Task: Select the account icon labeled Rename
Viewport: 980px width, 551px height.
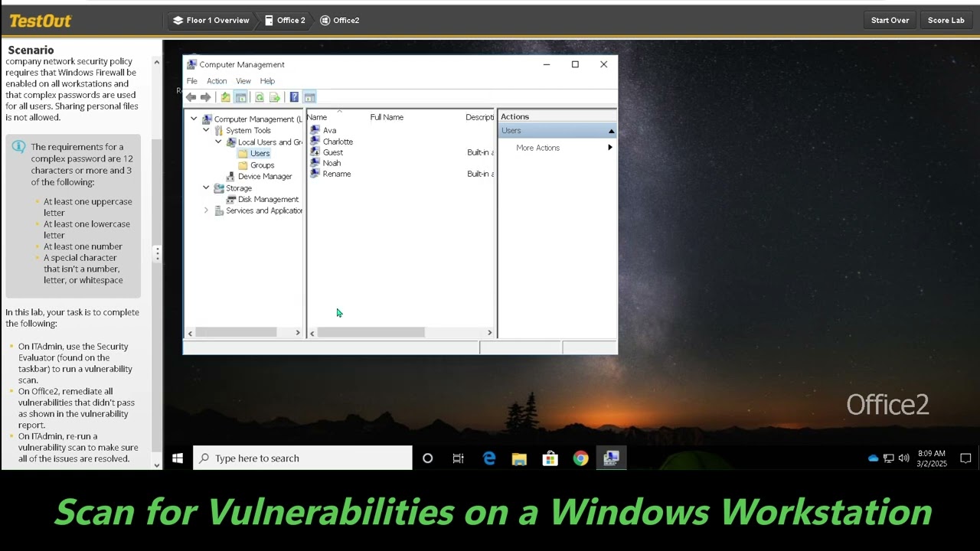Action: 315,174
